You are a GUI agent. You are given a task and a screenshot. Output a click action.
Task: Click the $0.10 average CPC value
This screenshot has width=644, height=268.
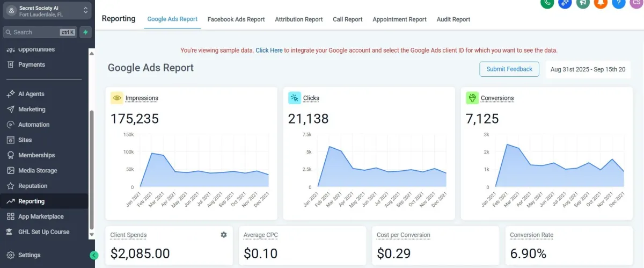(261, 253)
